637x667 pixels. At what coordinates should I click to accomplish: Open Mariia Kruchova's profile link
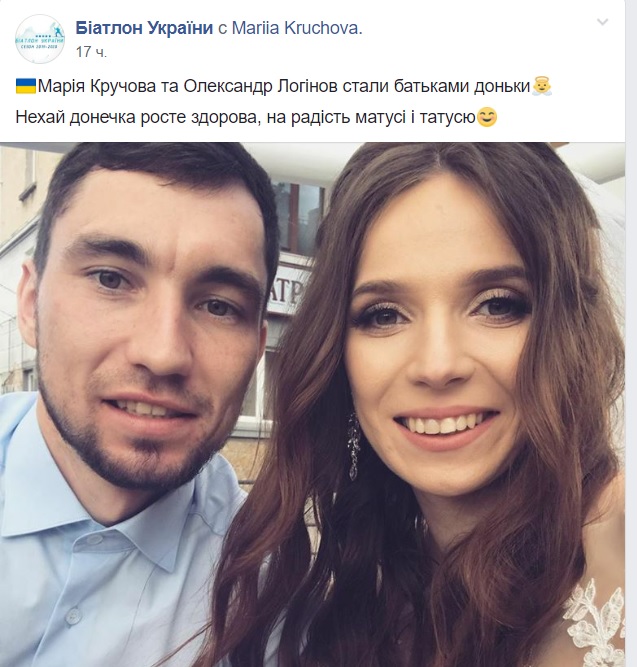(297, 28)
